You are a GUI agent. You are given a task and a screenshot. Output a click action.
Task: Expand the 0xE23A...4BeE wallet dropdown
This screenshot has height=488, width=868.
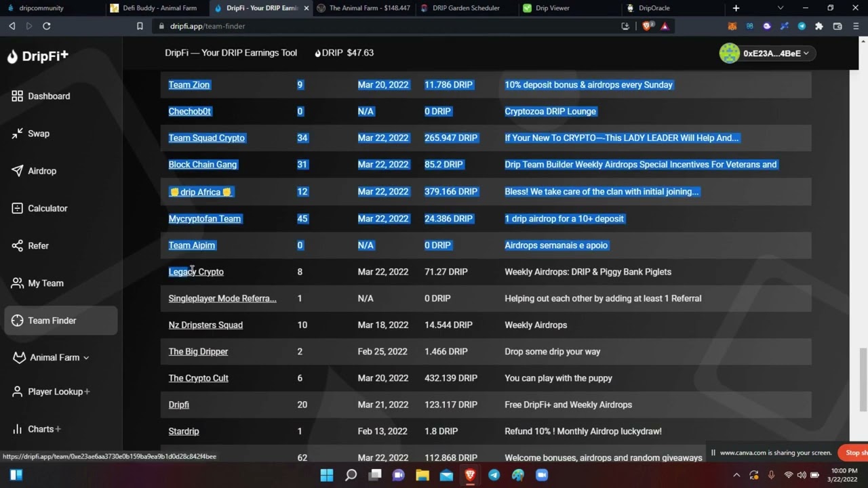[x=767, y=54]
